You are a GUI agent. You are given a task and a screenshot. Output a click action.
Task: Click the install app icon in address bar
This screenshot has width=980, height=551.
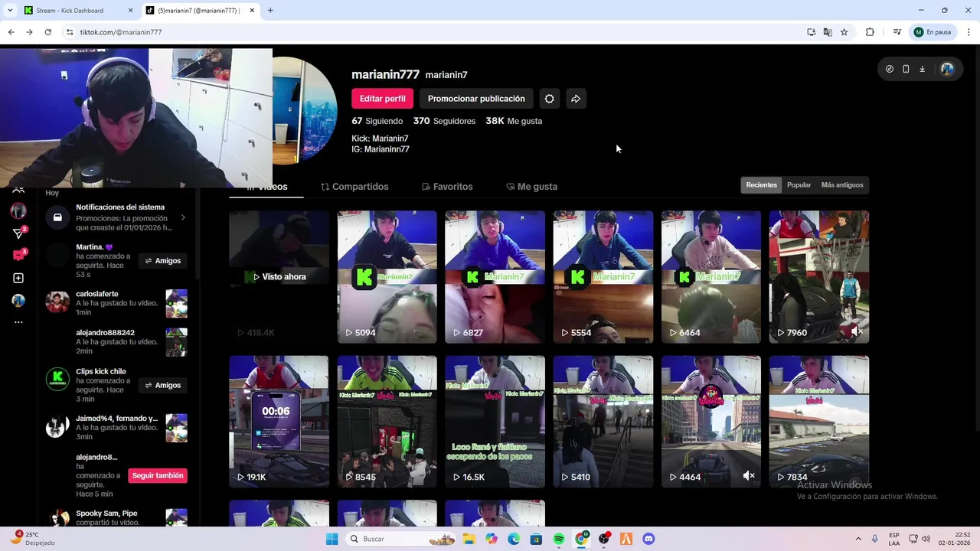click(811, 32)
